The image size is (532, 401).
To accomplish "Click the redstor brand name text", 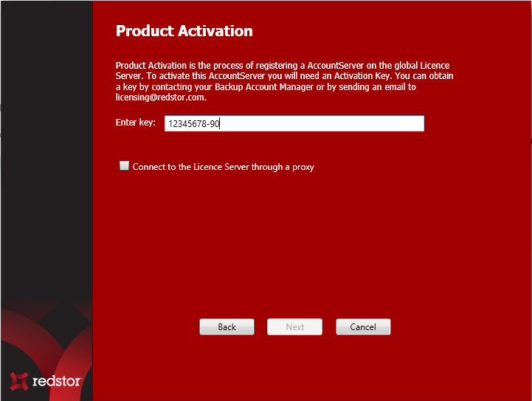I will pos(57,381).
